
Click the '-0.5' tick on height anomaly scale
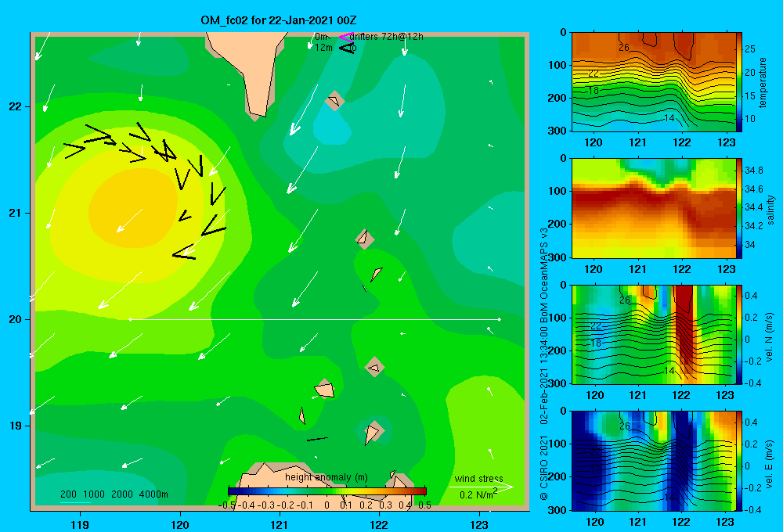pos(228,505)
